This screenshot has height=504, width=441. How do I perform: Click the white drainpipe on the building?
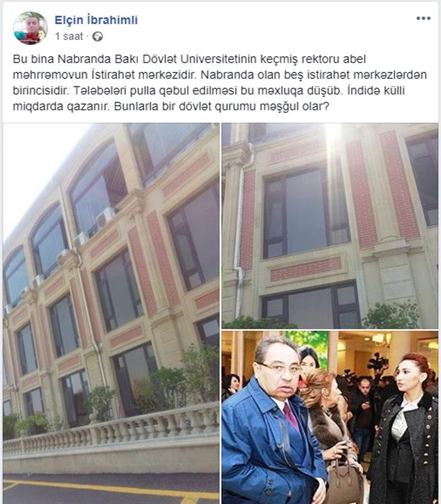coord(239,231)
